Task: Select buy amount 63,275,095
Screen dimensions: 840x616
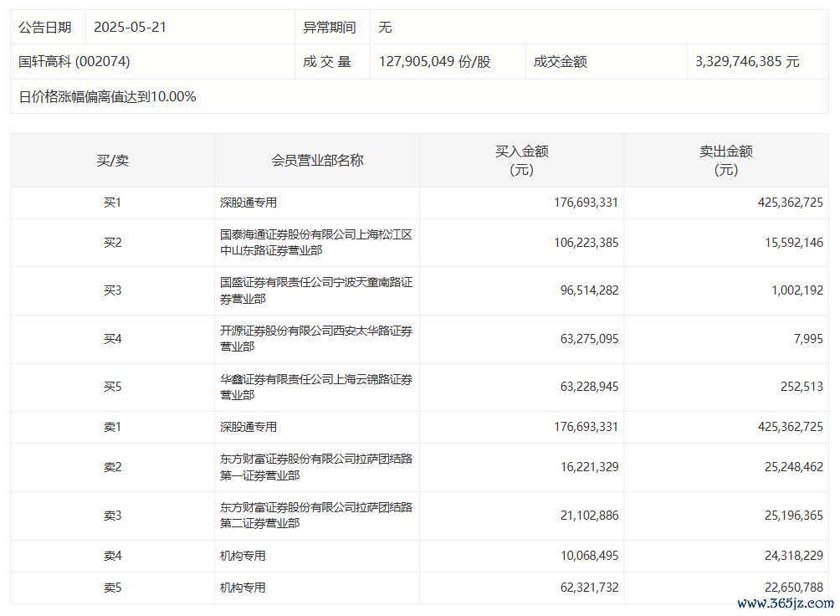Action: point(589,339)
